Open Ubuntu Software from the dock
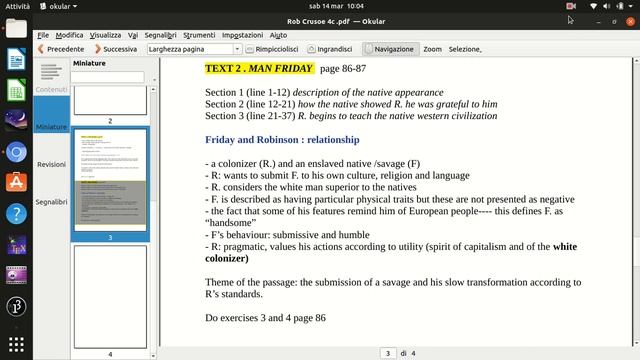 [16, 182]
